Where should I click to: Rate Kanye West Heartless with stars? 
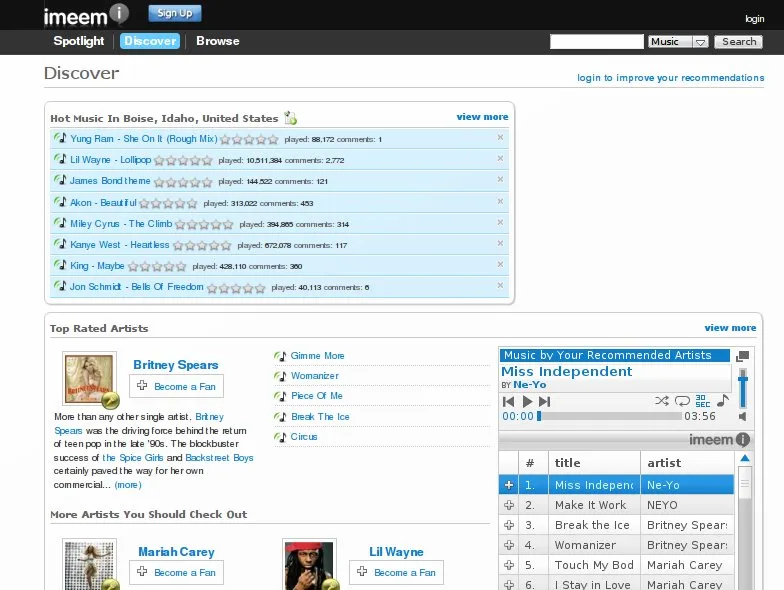click(x=202, y=246)
